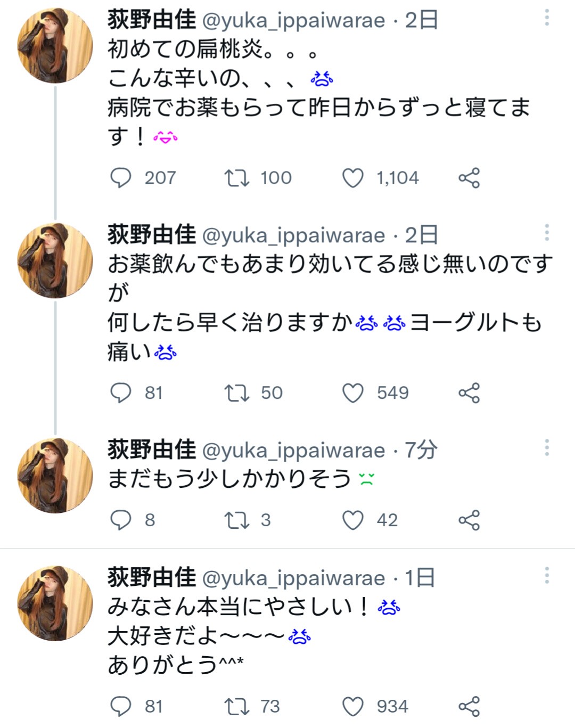Open more options on the first tweet
This screenshot has height=728, width=575.
tap(547, 18)
